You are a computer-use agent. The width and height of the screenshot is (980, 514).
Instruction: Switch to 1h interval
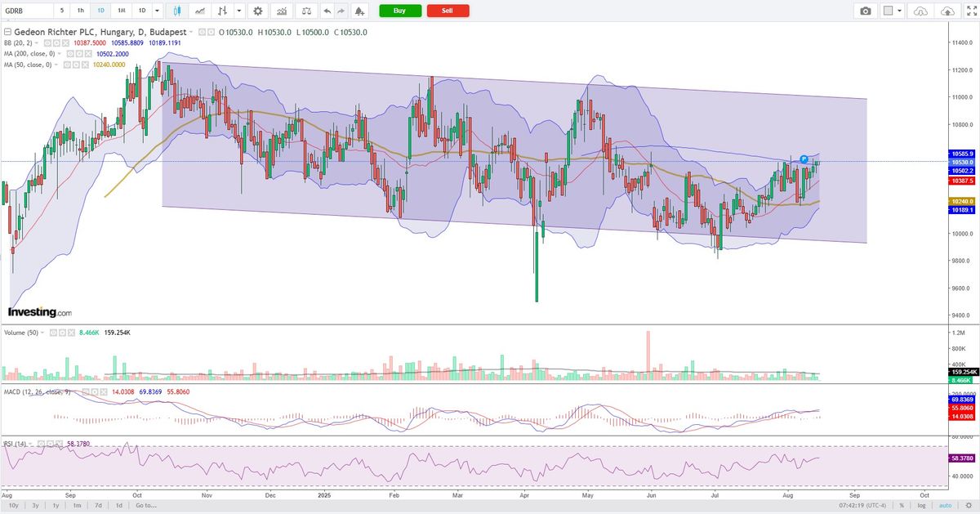tap(80, 11)
